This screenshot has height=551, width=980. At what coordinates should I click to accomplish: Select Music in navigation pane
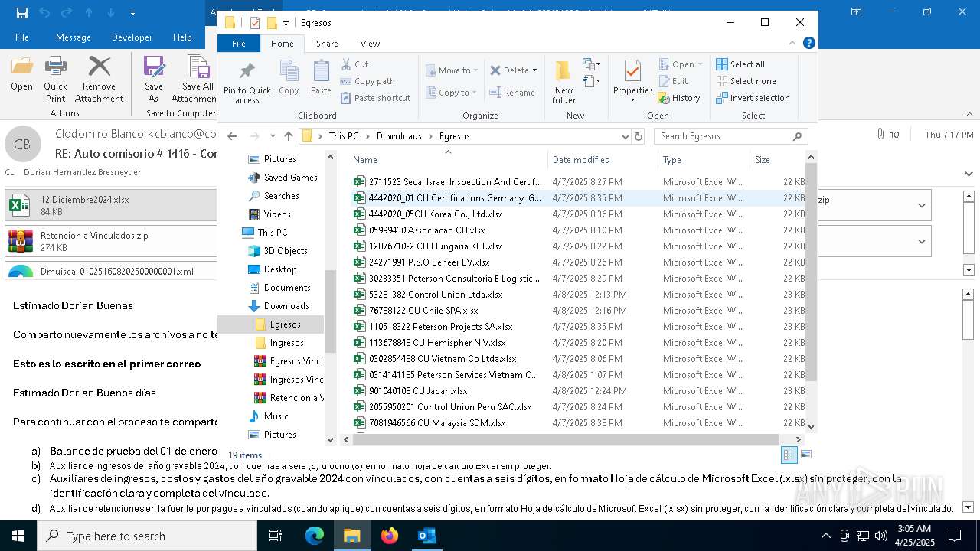pos(276,416)
